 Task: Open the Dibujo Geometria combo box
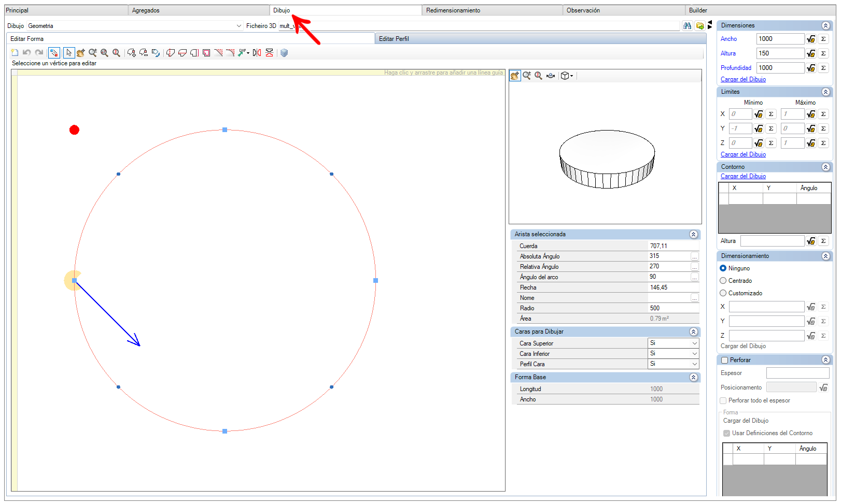pos(135,26)
